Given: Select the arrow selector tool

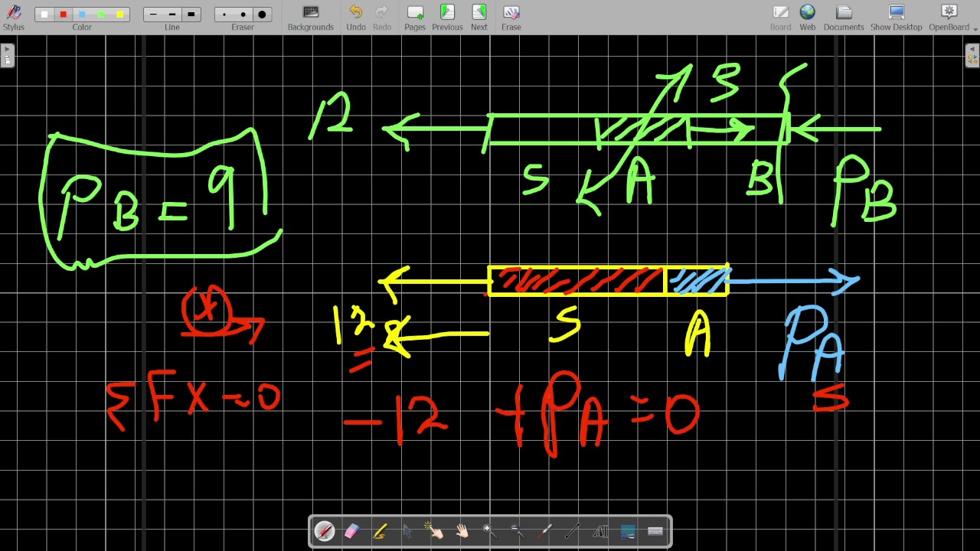Looking at the screenshot, I should click(x=407, y=531).
